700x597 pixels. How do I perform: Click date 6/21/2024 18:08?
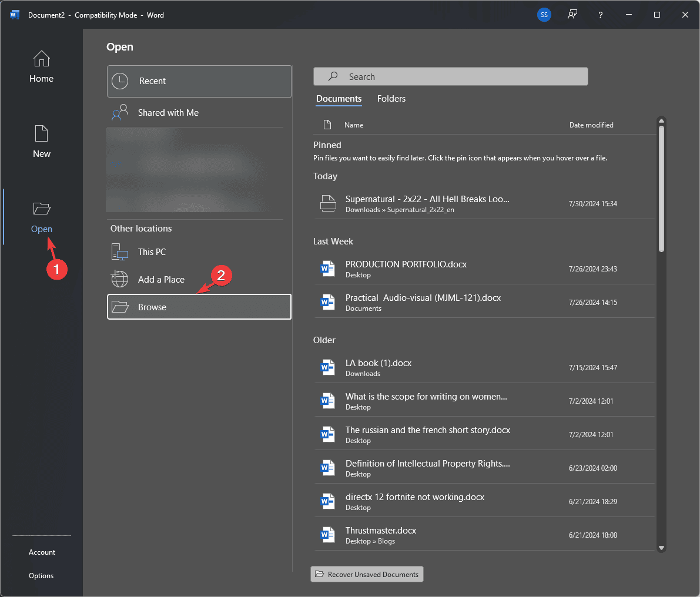pyautogui.click(x=593, y=535)
